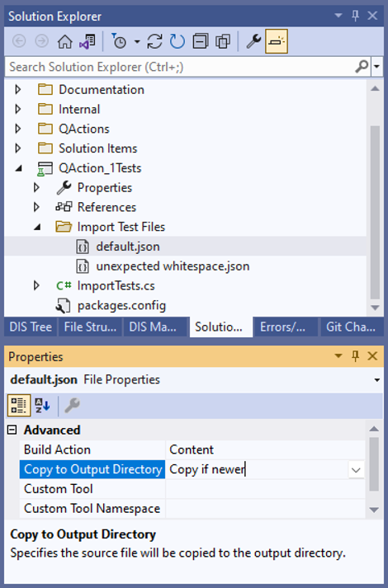Switch to the DIS Tree tab
The width and height of the screenshot is (388, 588).
[x=31, y=327]
